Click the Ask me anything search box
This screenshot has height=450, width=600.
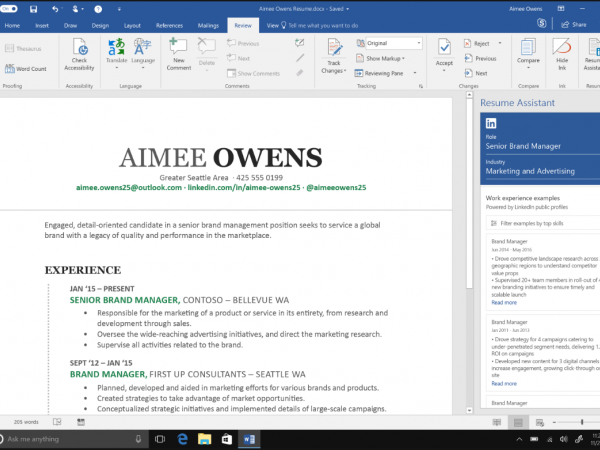pos(74,439)
